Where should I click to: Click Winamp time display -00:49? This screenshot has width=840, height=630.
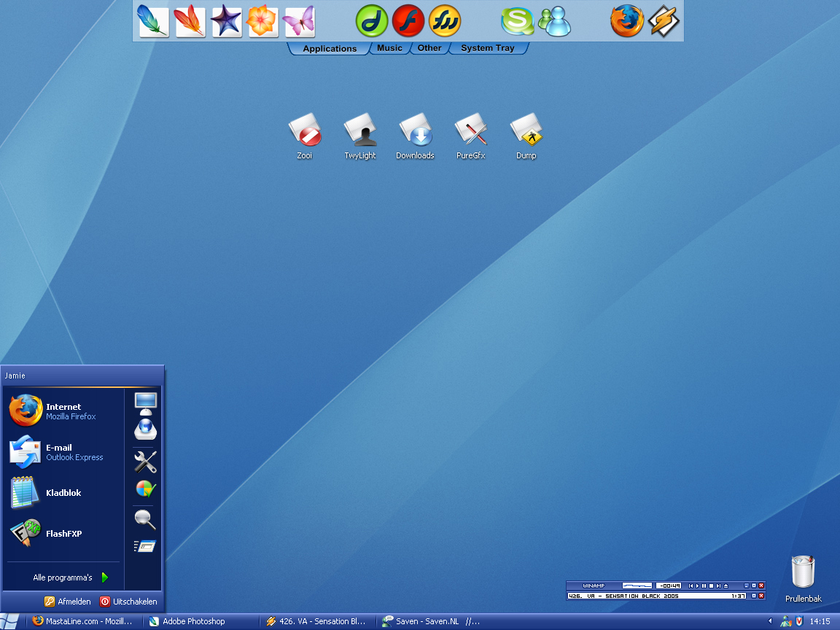pos(669,586)
